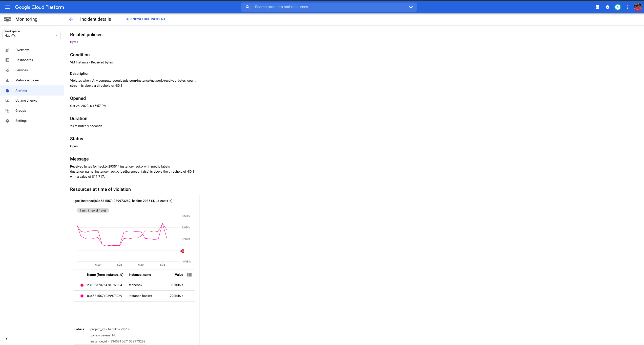Open Metrics explorer in sidebar
The image size is (644, 345).
tap(27, 80)
